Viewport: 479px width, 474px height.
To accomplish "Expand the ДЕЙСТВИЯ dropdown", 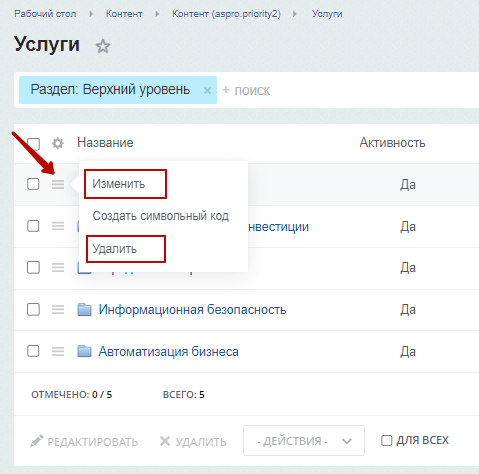I will click(x=304, y=440).
